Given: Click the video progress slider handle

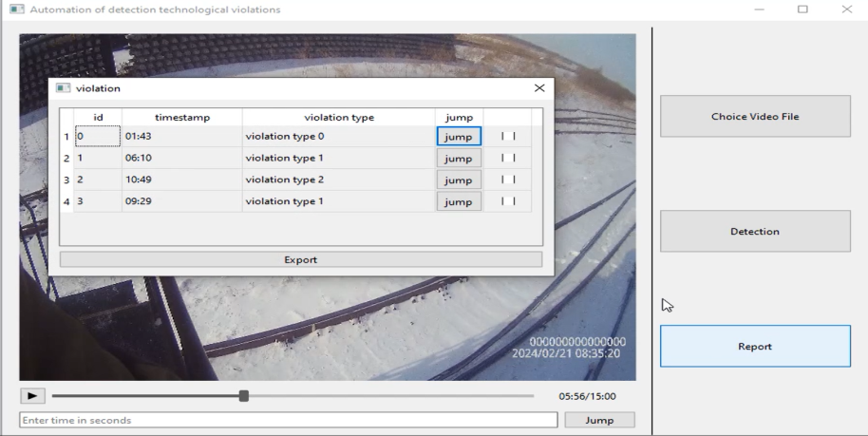Looking at the screenshot, I should click(x=244, y=395).
